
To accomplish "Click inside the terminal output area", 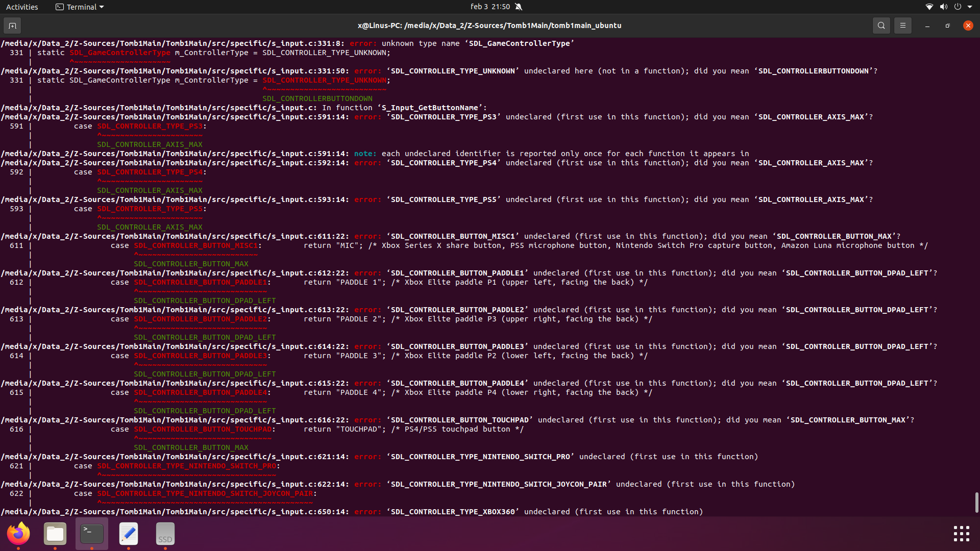I will 459,255.
